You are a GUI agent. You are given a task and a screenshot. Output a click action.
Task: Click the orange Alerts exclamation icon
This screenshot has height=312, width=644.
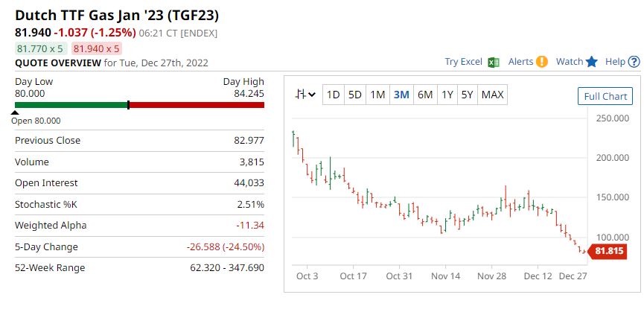(x=542, y=62)
